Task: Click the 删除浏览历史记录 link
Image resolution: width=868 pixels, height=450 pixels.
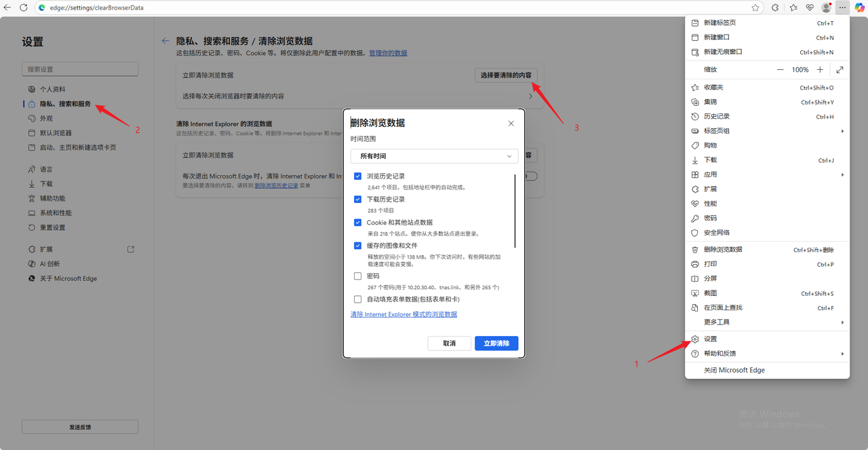Action: pos(276,185)
